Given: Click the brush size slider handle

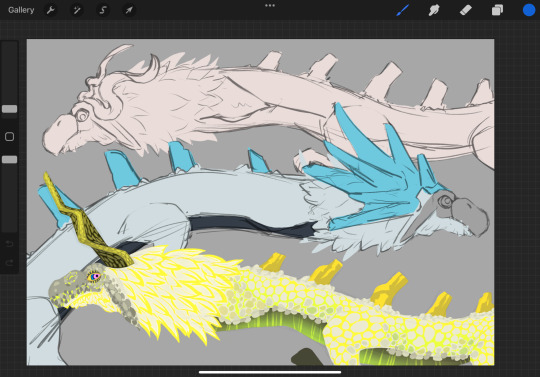Looking at the screenshot, I should (x=9, y=109).
